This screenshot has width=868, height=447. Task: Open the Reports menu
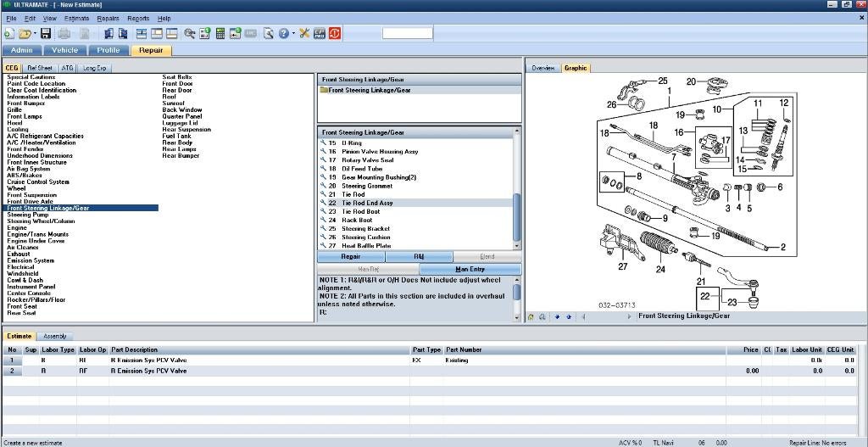(138, 19)
